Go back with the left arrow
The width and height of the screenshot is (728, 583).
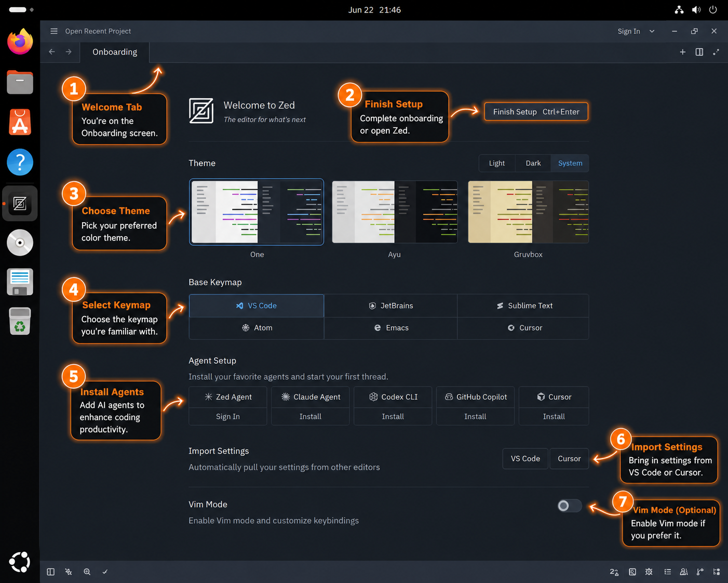[52, 52]
